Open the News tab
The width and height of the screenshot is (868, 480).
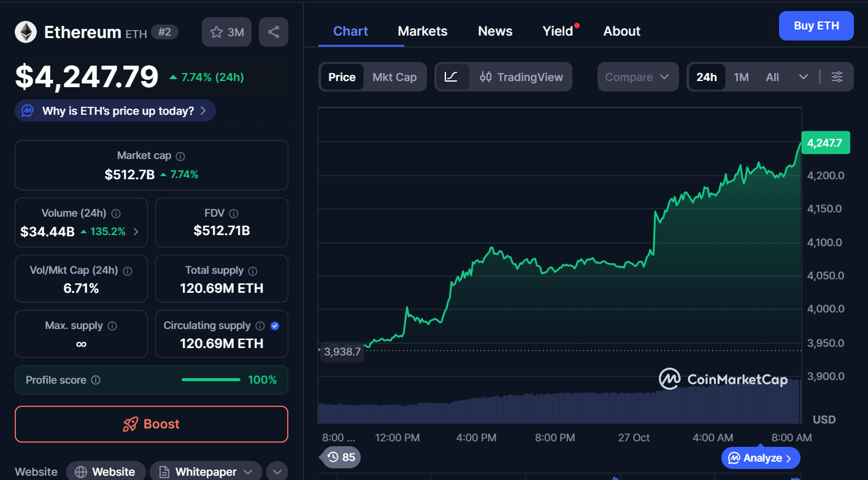(495, 31)
